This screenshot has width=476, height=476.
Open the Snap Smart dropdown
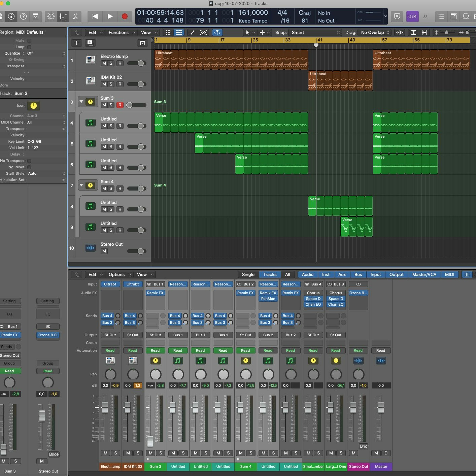click(x=315, y=33)
